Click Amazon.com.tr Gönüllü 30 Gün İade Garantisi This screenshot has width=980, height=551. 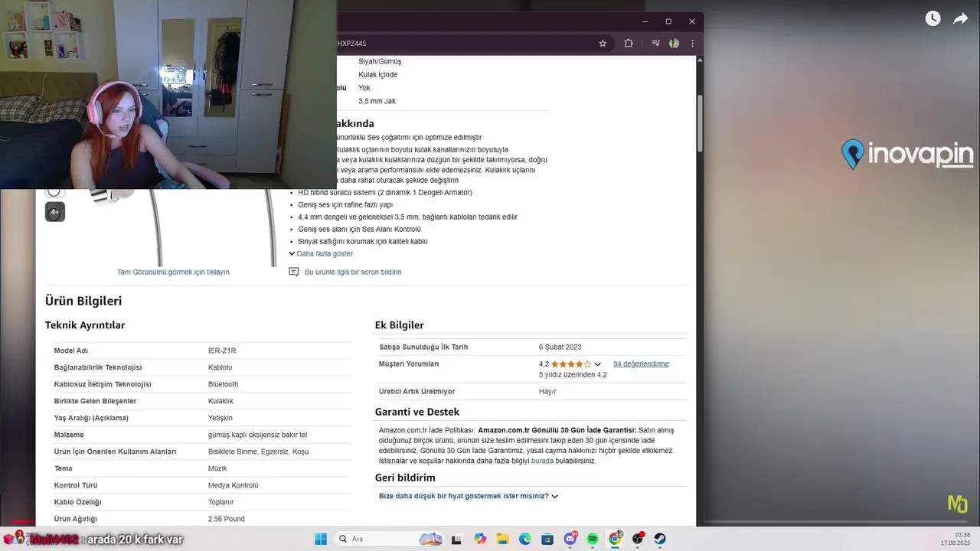click(557, 430)
